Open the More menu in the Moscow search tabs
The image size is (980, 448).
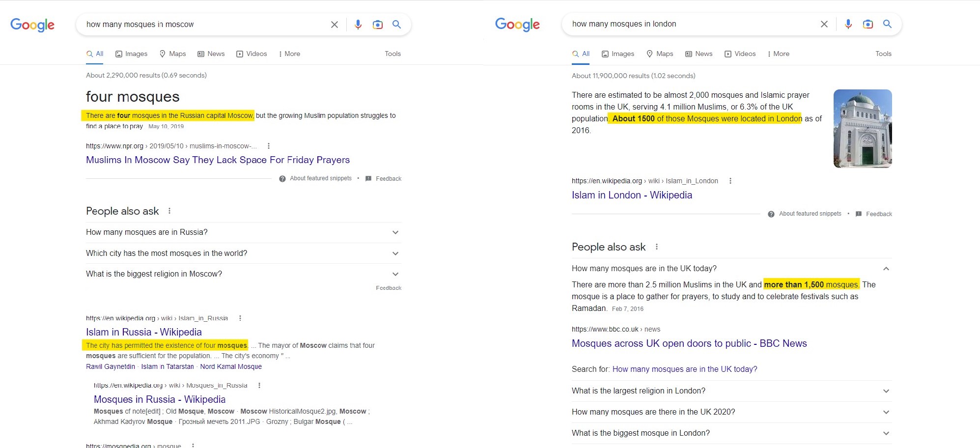point(289,54)
